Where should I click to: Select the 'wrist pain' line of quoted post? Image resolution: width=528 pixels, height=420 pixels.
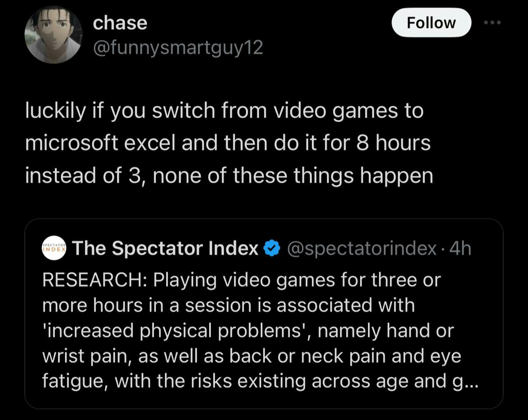click(x=252, y=356)
